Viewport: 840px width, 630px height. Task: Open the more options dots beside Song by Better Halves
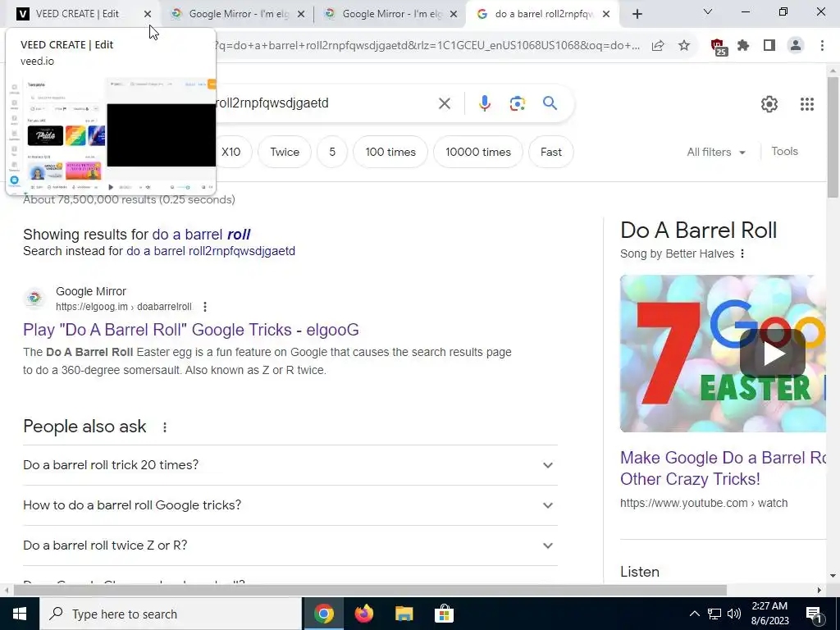(742, 254)
